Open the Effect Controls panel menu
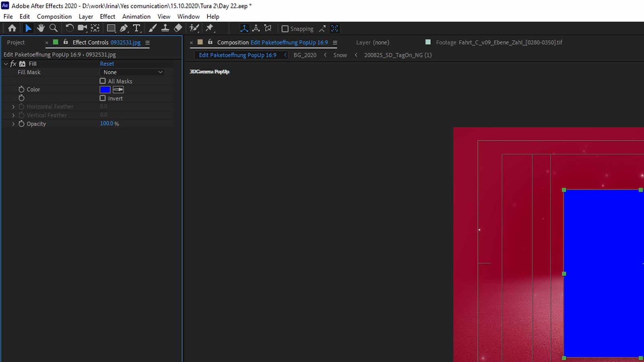This screenshot has height=362, width=644. 147,43
